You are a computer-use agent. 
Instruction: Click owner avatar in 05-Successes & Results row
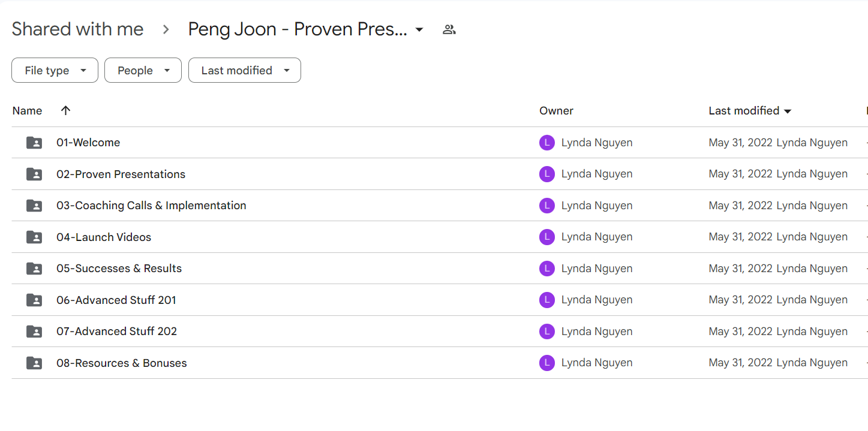(x=547, y=269)
